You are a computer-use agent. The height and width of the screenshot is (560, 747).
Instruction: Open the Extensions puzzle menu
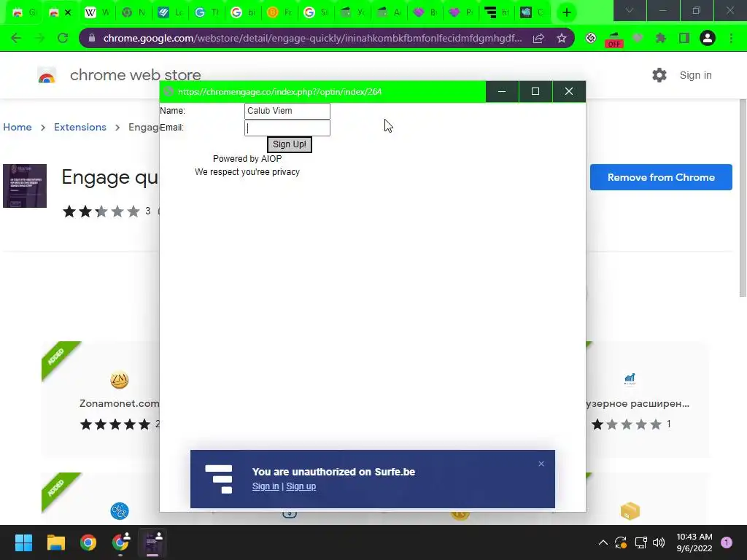[660, 38]
